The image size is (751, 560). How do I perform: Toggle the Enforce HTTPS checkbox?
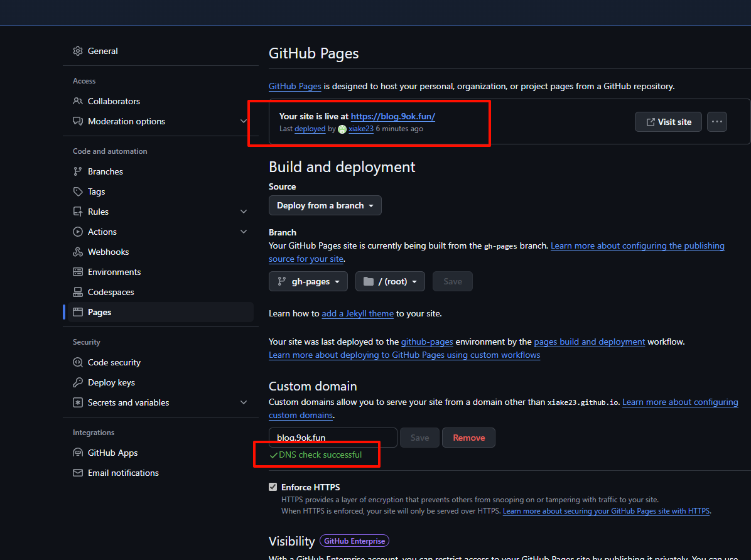(x=273, y=487)
